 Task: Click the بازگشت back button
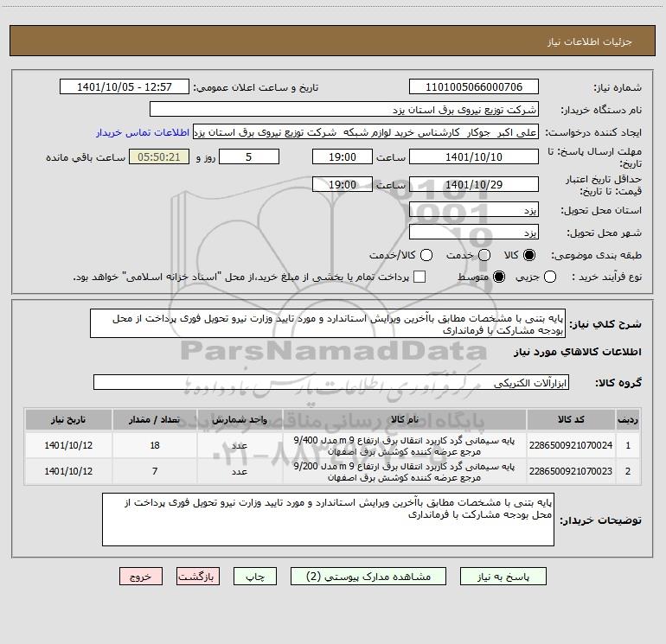click(x=198, y=577)
